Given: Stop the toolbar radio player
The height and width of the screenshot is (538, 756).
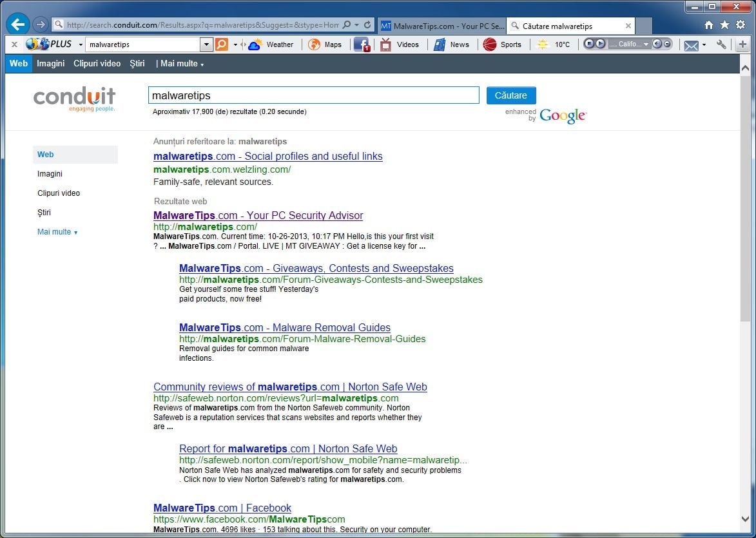Looking at the screenshot, I should (588, 44).
